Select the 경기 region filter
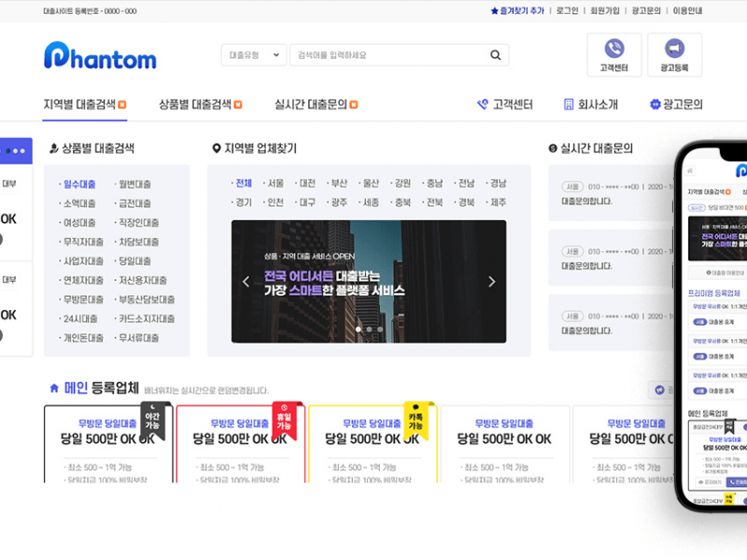This screenshot has height=560, width=747. pos(244,203)
